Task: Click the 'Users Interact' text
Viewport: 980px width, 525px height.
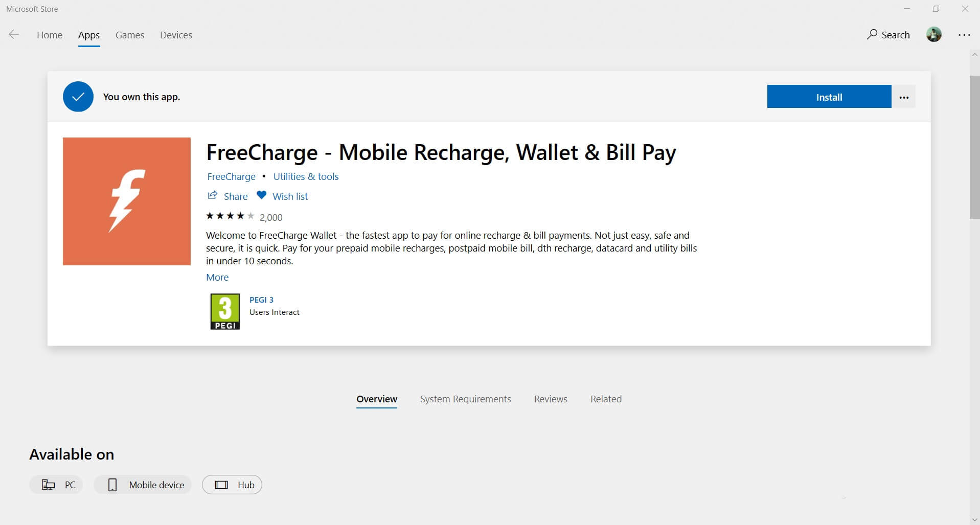Action: 275,312
